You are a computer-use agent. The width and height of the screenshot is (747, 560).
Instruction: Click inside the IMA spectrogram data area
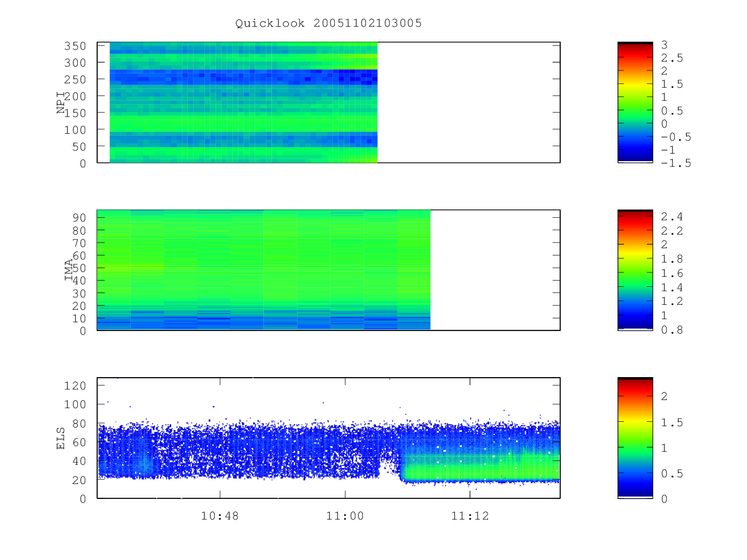pos(263,270)
